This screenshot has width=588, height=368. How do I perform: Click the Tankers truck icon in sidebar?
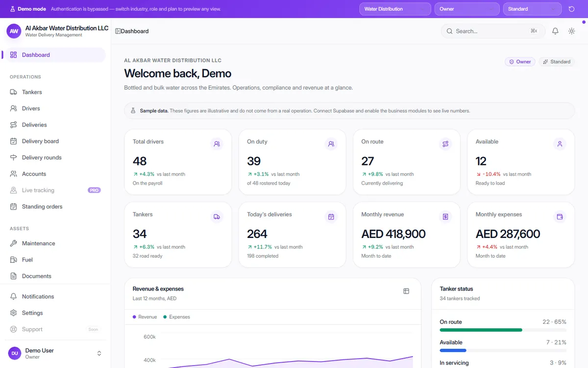(x=13, y=92)
